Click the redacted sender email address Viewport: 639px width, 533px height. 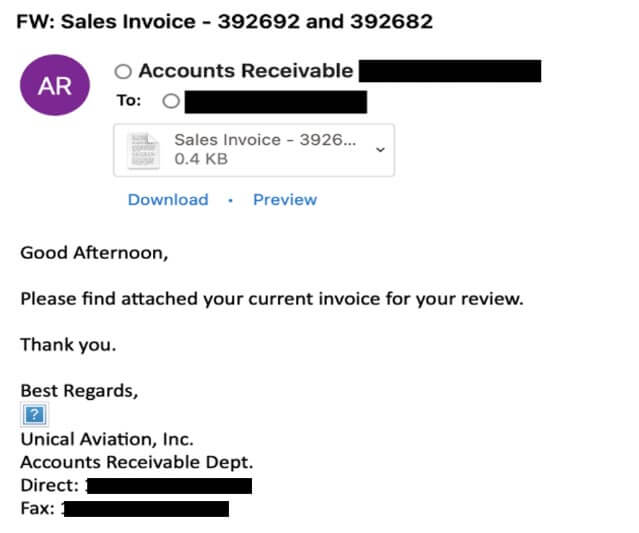point(449,71)
